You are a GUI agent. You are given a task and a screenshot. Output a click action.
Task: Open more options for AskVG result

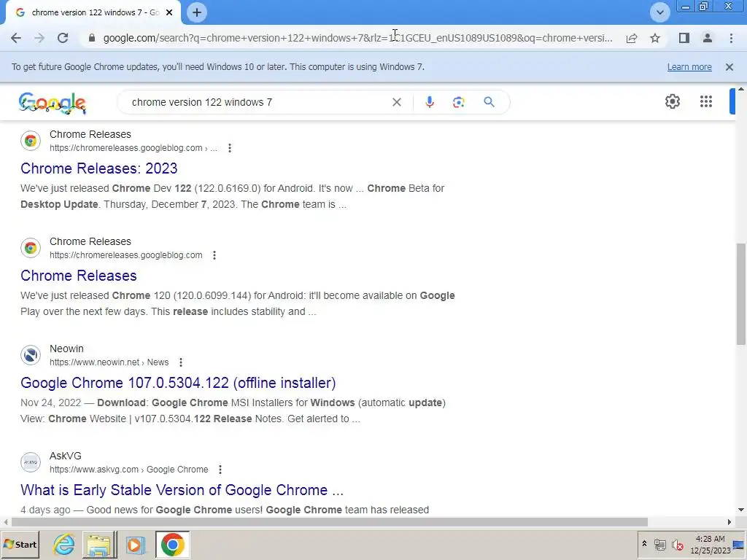coord(220,470)
